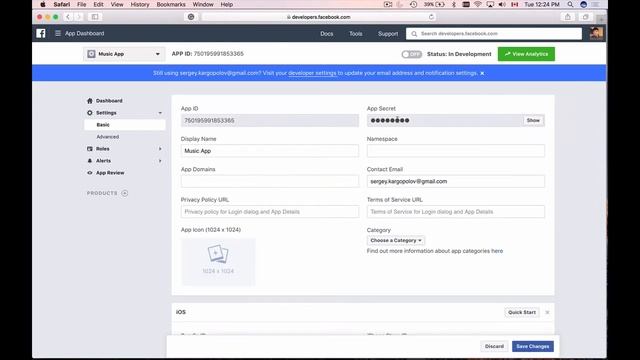Open Spotlight search in menu bar

tap(570, 4)
